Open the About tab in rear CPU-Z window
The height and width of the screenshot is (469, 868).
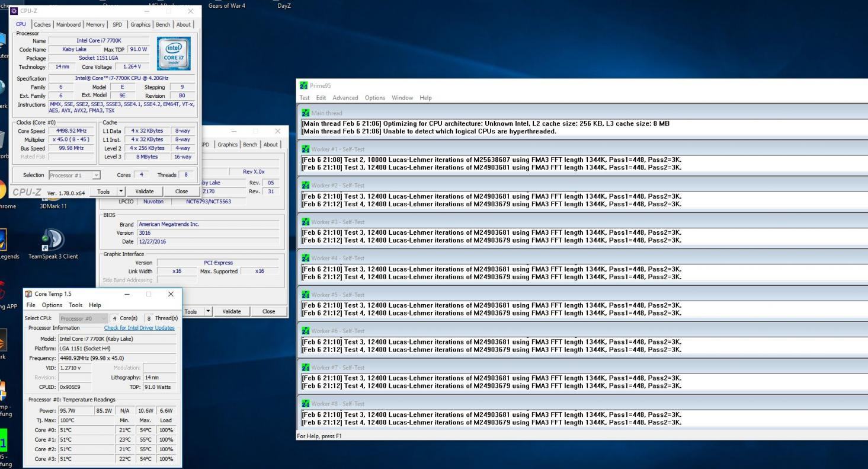(x=271, y=144)
